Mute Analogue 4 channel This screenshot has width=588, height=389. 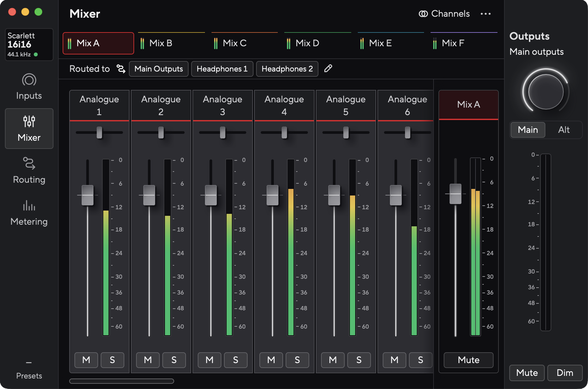(271, 360)
